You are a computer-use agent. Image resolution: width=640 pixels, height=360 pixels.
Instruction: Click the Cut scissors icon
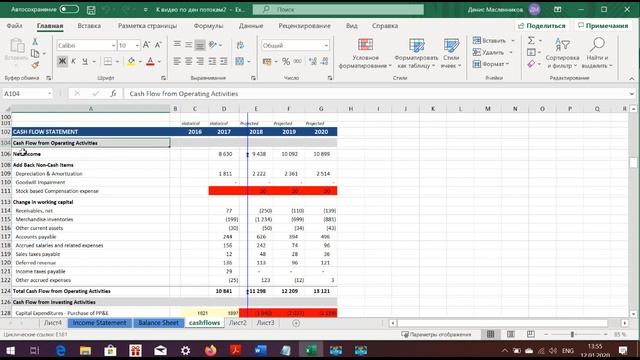(35, 42)
